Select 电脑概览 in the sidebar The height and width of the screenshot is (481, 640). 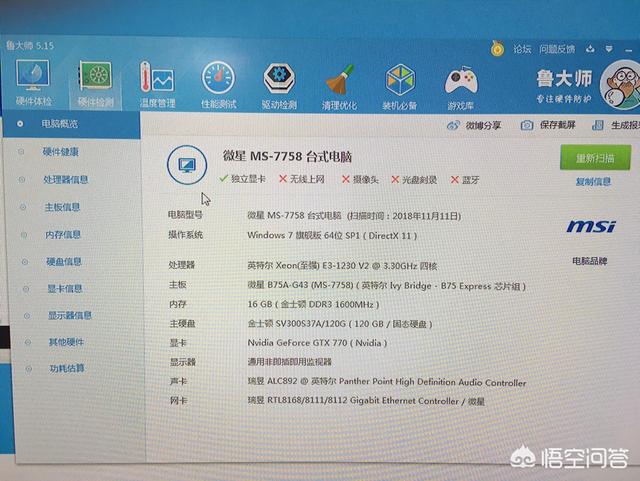71,124
